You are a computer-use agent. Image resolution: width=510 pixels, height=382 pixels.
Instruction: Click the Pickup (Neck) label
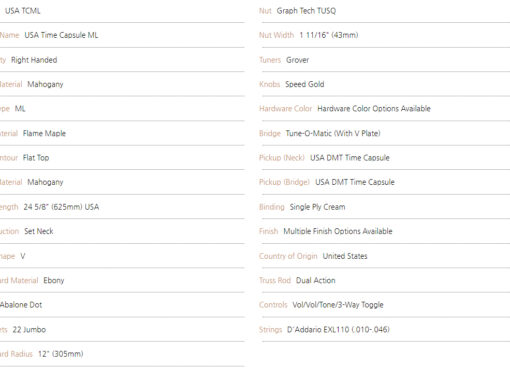[x=282, y=158]
